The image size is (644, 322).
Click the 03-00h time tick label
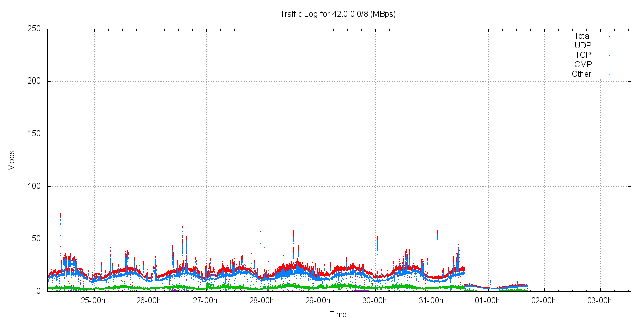pos(600,301)
